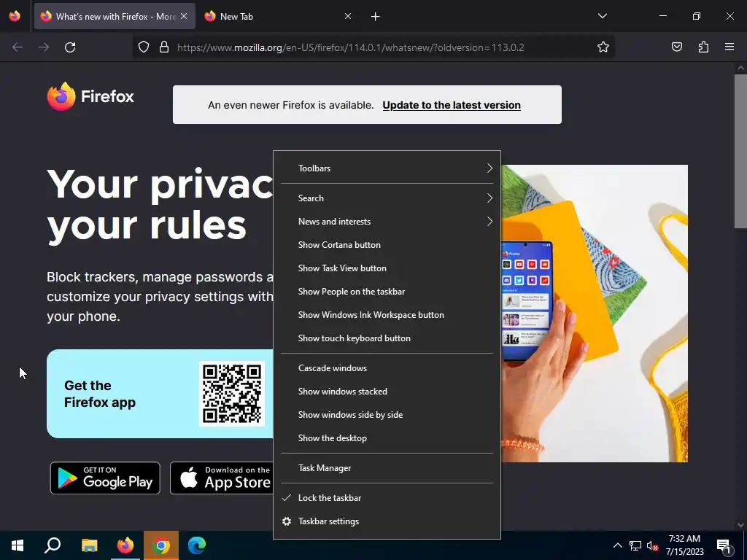The width and height of the screenshot is (747, 560).
Task: Open the Windows Start button
Action: (x=18, y=545)
